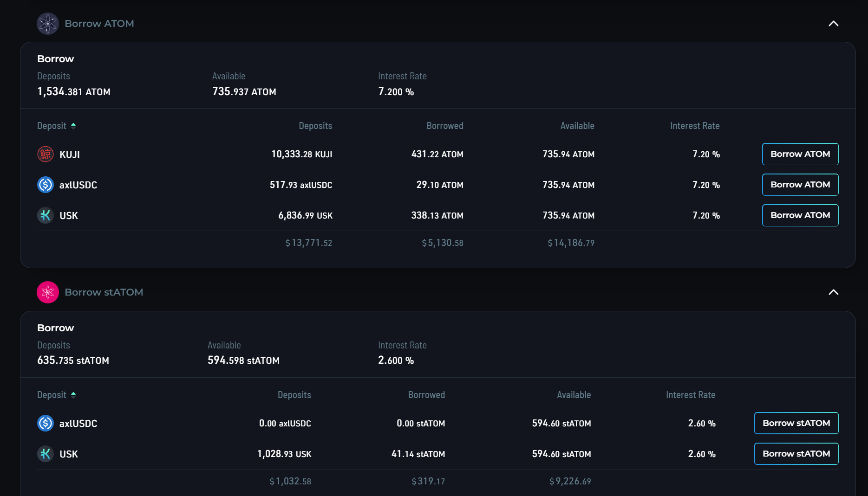Click USK icon in ATOM table
Viewport: 868px width, 496px height.
coord(46,215)
